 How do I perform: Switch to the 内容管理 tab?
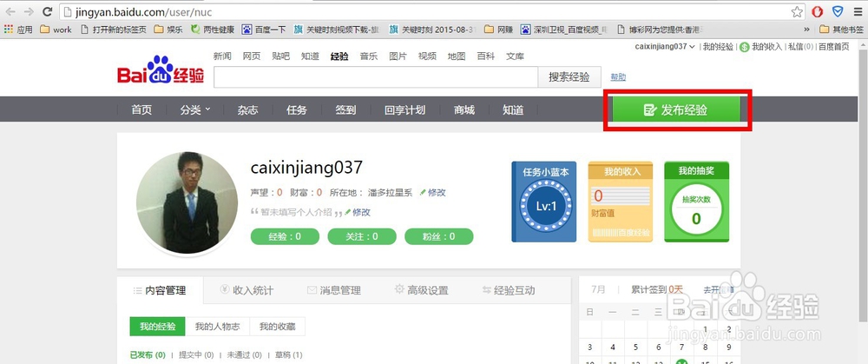(160, 290)
